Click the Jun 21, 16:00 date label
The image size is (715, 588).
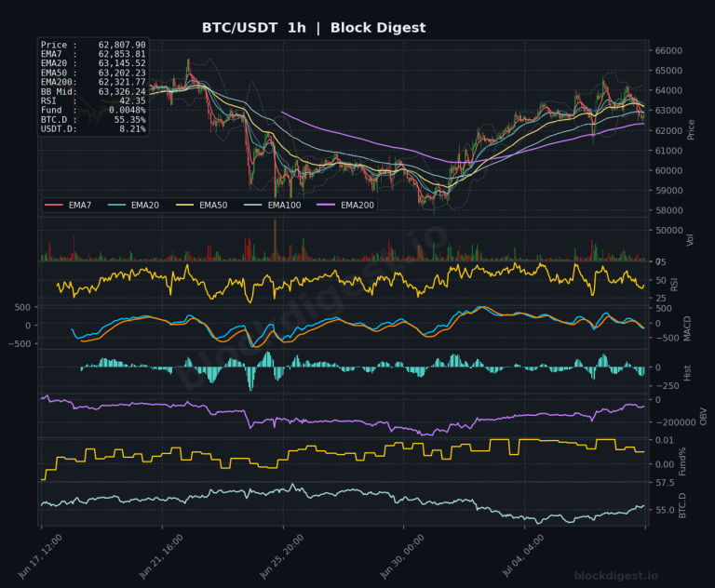tap(161, 556)
